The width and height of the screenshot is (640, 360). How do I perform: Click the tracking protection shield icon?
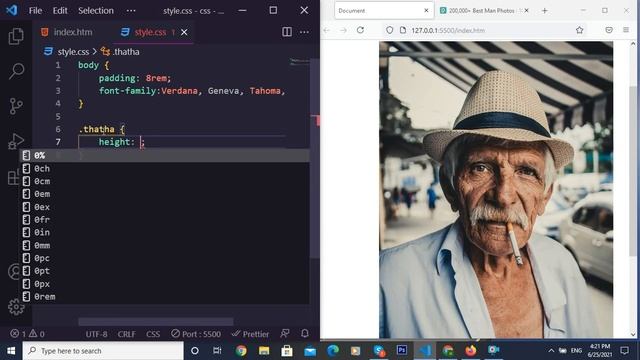(389, 30)
